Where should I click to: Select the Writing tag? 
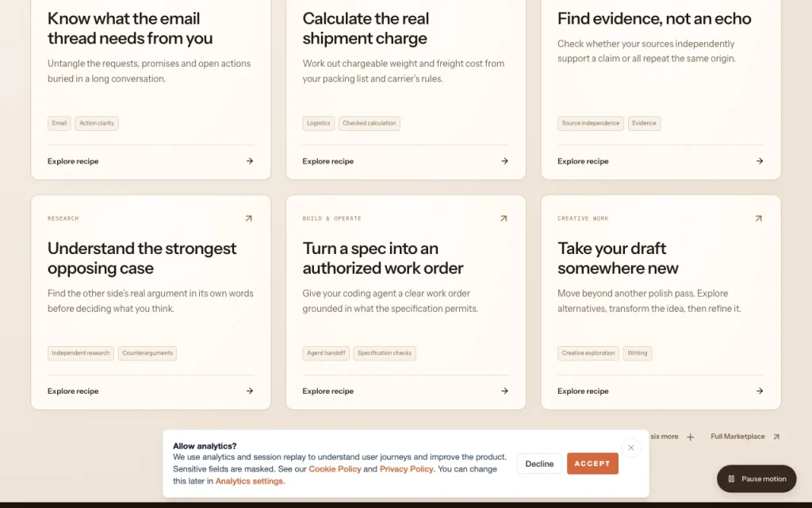pos(638,353)
